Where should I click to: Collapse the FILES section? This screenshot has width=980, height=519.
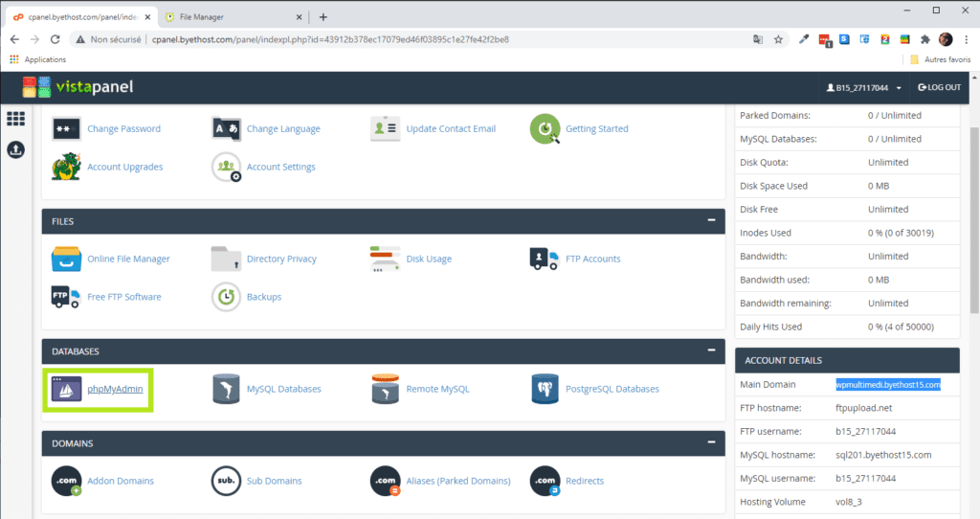tap(711, 220)
